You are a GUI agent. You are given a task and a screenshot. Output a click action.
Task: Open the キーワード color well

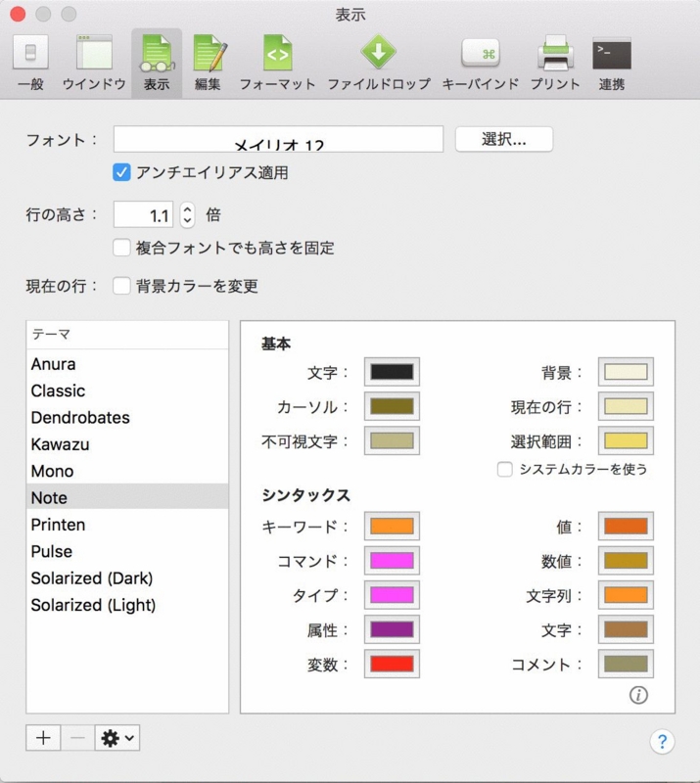[392, 527]
